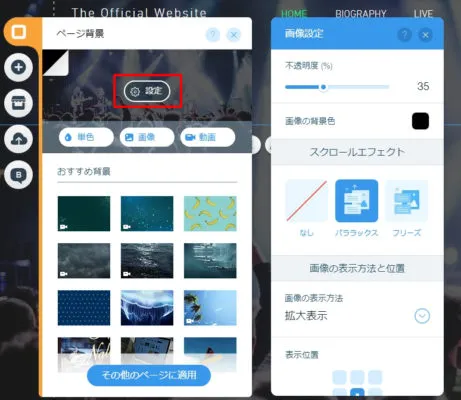Choose the 画像 background option

tap(147, 137)
